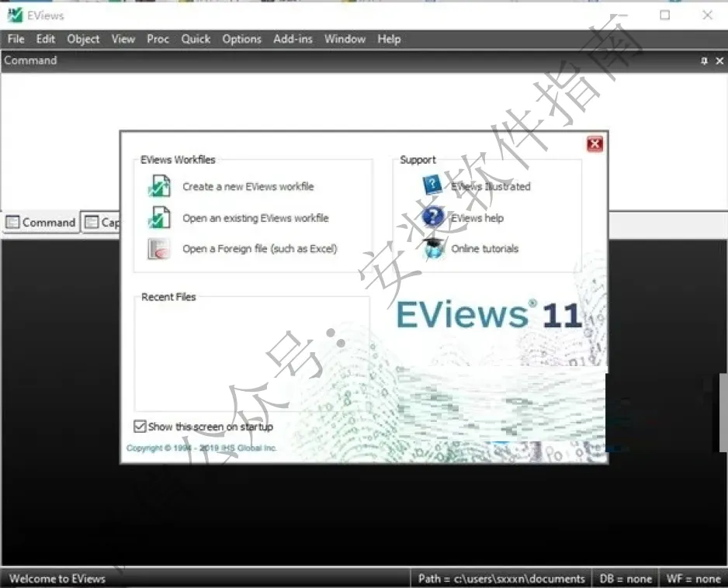The height and width of the screenshot is (588, 728).
Task: Open the Add-ins menu
Action: tap(293, 39)
